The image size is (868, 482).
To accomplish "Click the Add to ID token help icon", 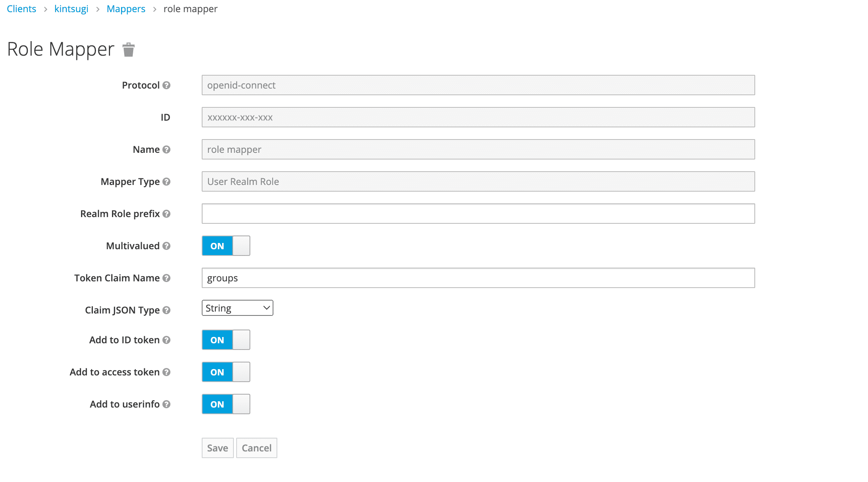I will pos(168,341).
